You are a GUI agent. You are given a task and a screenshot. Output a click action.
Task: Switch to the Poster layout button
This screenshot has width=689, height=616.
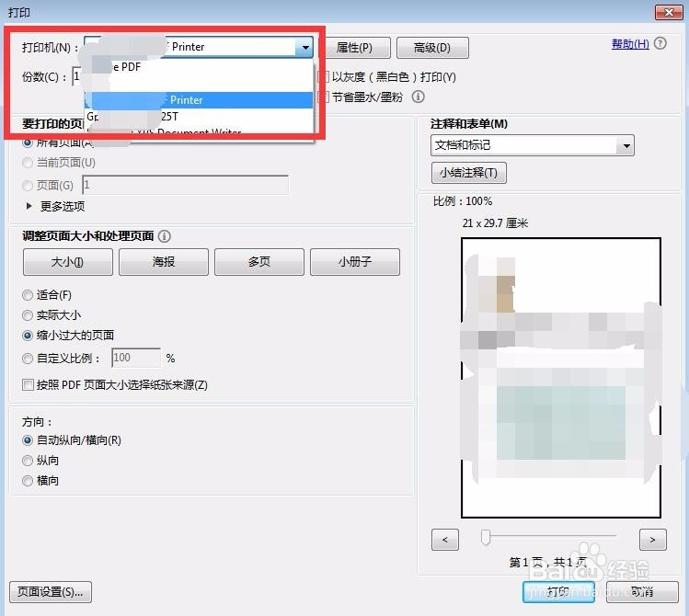tap(164, 262)
